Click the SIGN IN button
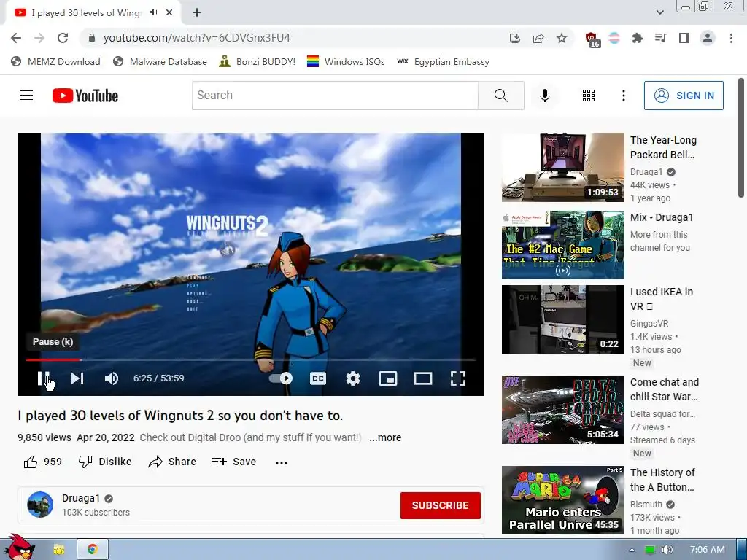747x560 pixels. pyautogui.click(x=684, y=96)
